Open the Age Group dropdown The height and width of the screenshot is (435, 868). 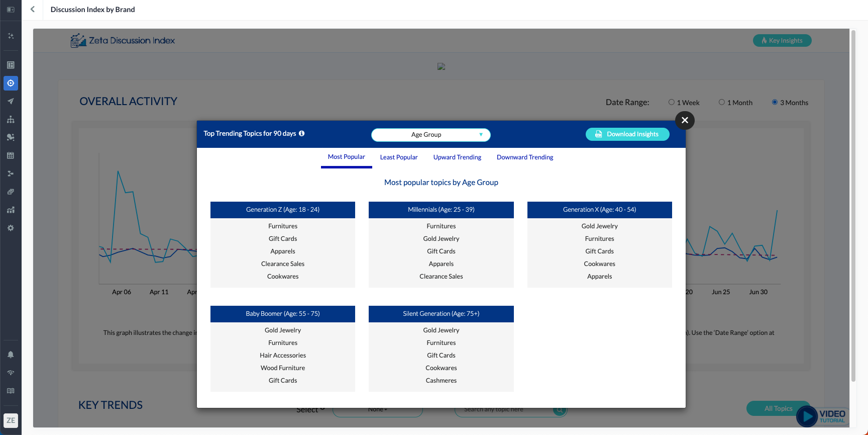click(430, 135)
